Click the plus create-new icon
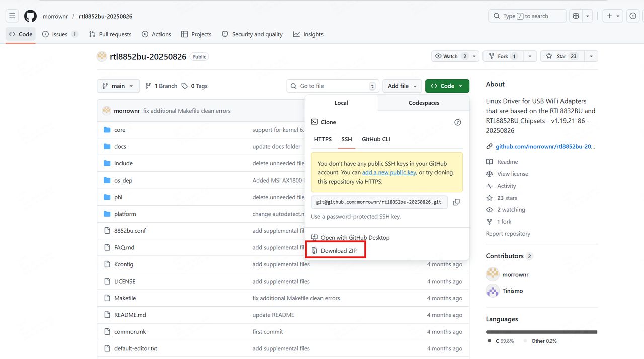The image size is (644, 359). pyautogui.click(x=609, y=16)
